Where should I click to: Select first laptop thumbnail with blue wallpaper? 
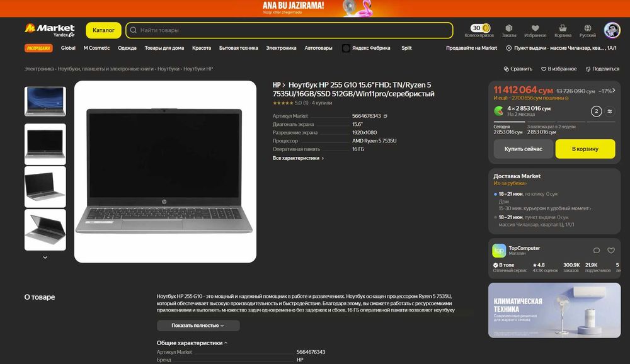[45, 101]
